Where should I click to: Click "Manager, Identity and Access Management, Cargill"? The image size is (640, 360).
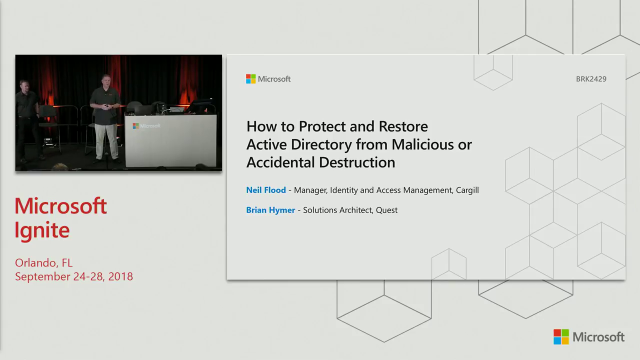387,190
